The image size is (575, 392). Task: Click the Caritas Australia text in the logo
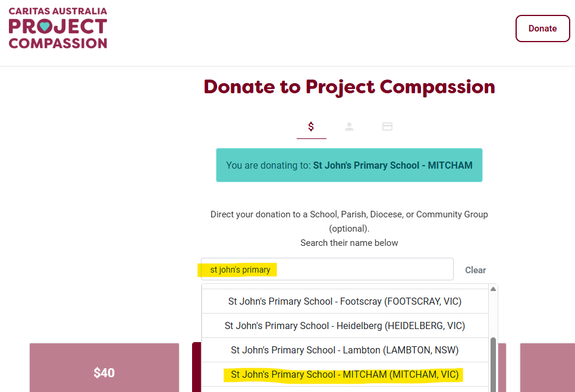(58, 11)
